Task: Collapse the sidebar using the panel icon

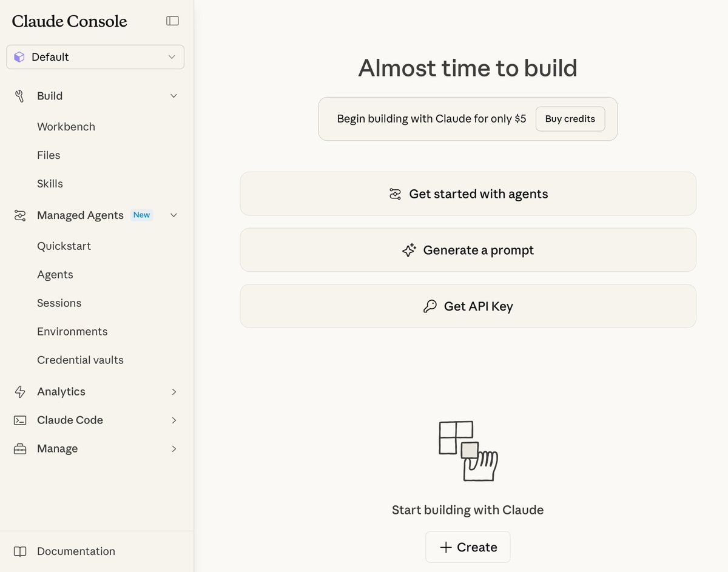Action: pyautogui.click(x=172, y=21)
